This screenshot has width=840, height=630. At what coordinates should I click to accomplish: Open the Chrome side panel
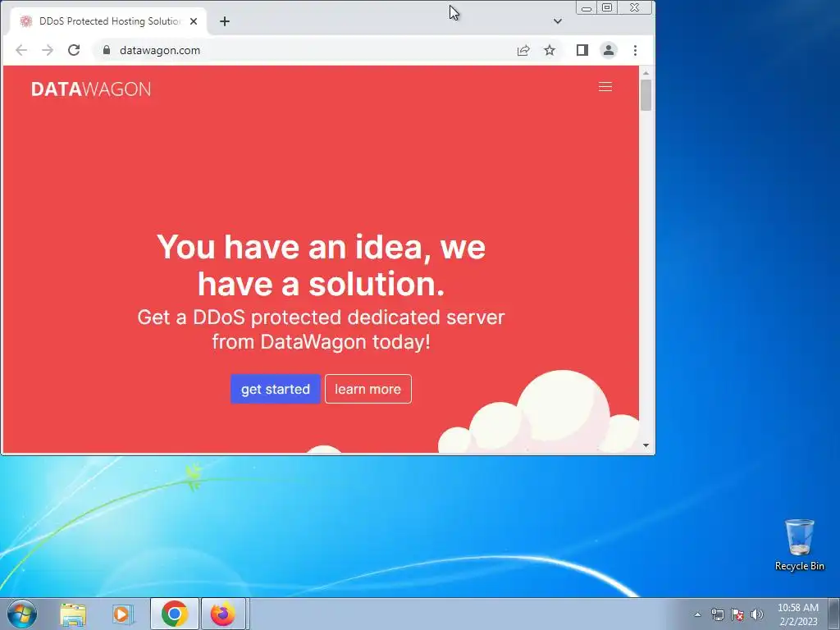tap(582, 50)
